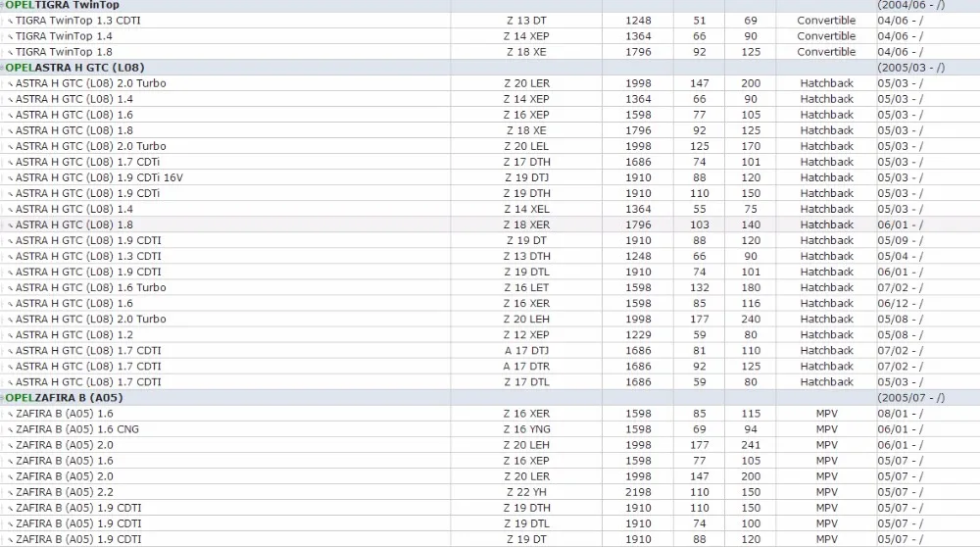
Task: Click arrow icon of ZAFIRA 1.6 Z 16 XEP row
Action: point(10,462)
